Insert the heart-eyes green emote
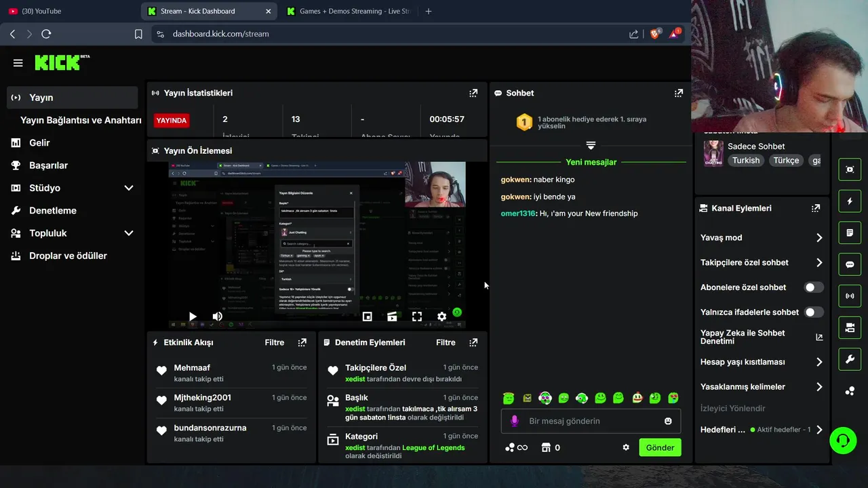Viewport: 868px width, 488px height. click(x=673, y=398)
